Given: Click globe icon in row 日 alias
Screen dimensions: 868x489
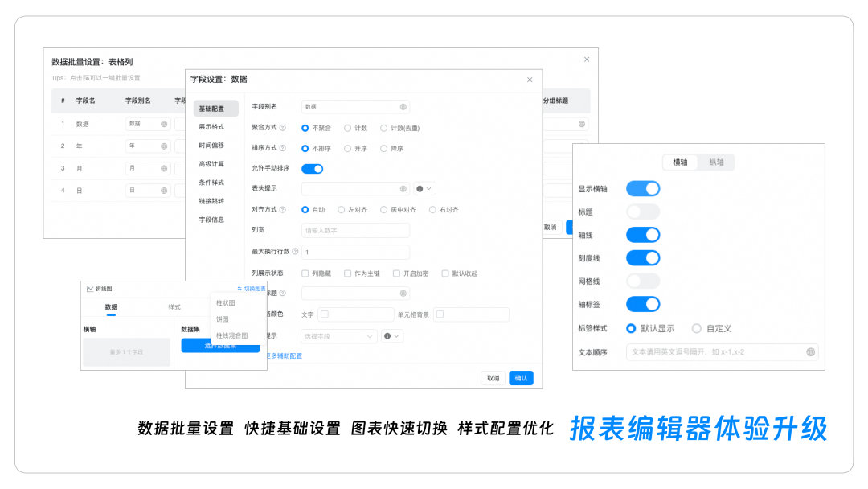Looking at the screenshot, I should [x=164, y=191].
